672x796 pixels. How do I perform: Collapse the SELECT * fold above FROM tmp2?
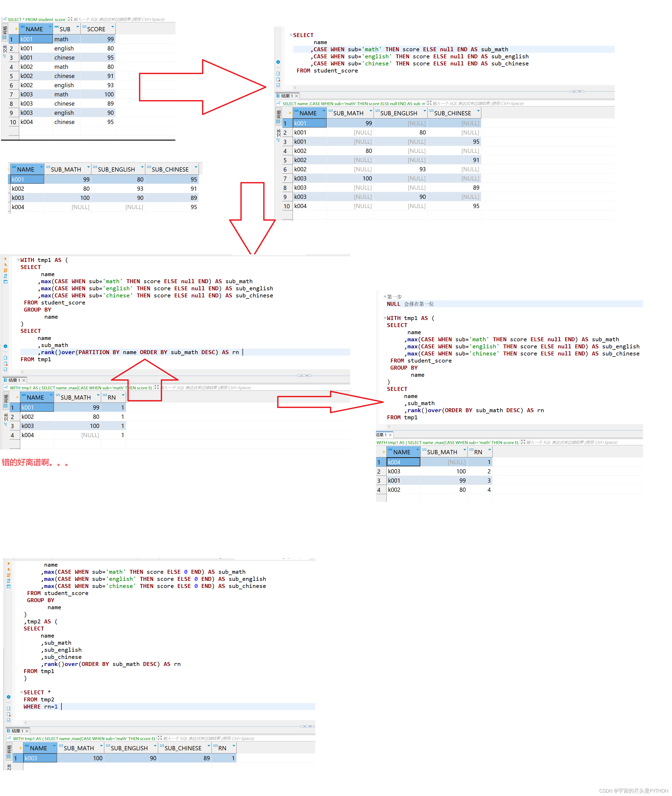[x=21, y=692]
